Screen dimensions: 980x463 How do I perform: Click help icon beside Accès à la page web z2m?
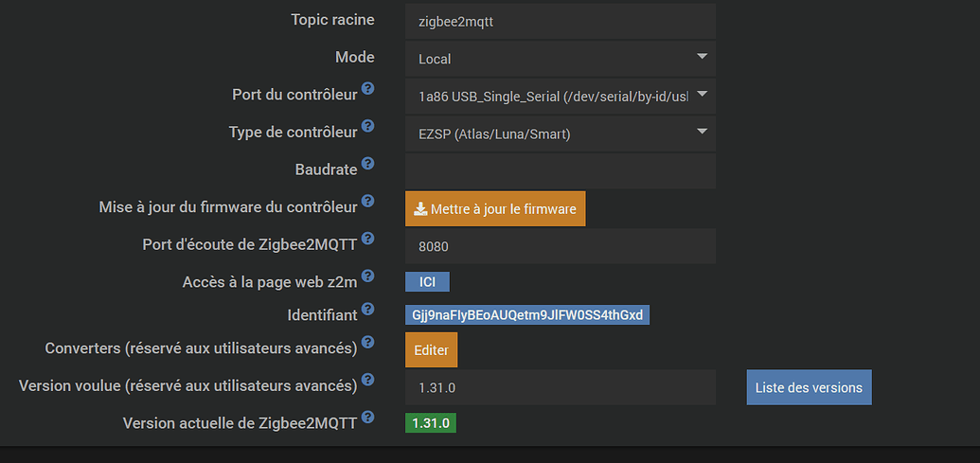pyautogui.click(x=368, y=276)
